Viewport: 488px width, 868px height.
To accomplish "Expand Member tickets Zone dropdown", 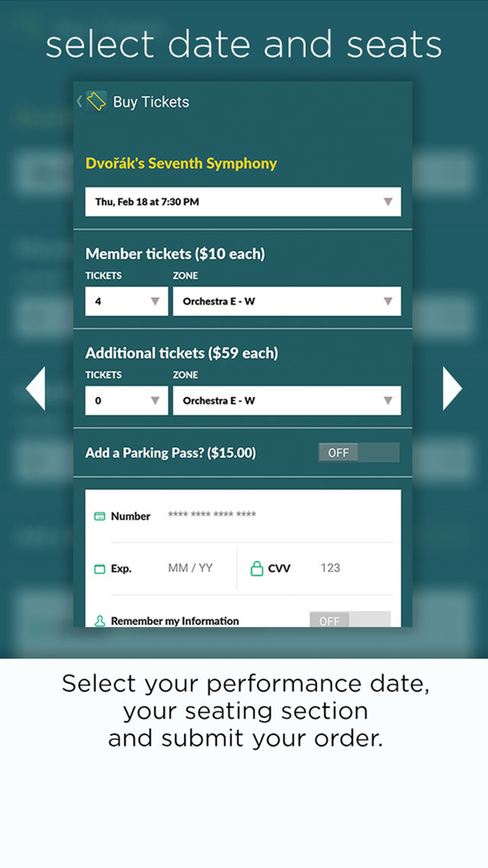I will point(287,301).
